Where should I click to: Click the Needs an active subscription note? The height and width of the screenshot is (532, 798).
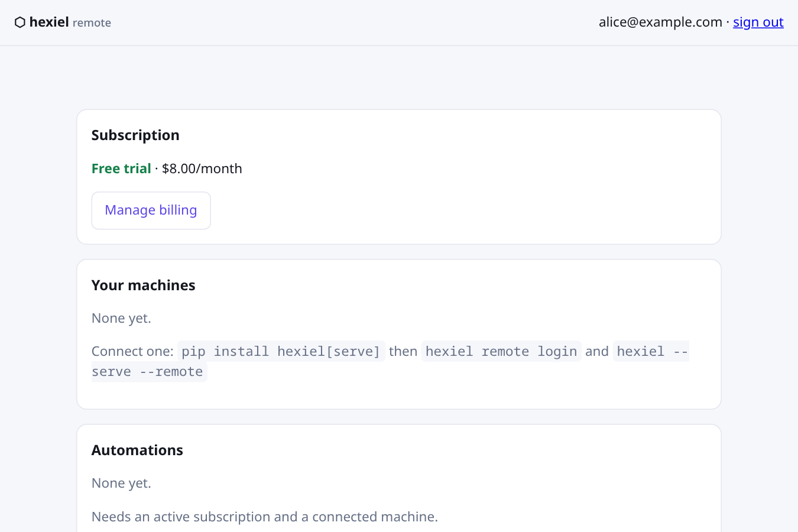(x=265, y=517)
